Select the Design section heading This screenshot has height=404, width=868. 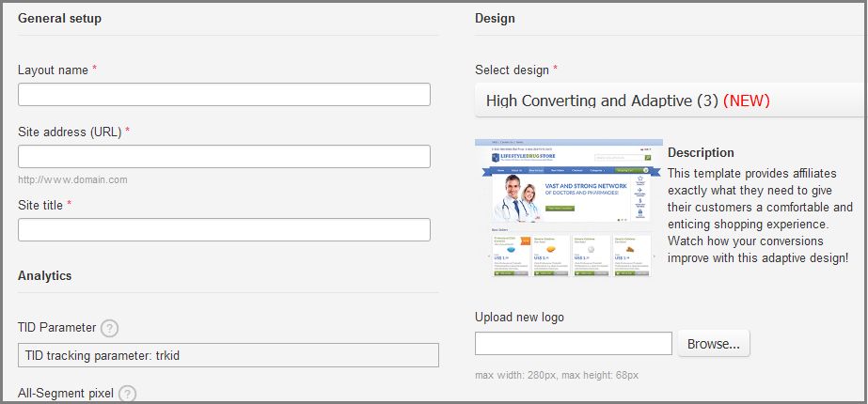(x=495, y=18)
